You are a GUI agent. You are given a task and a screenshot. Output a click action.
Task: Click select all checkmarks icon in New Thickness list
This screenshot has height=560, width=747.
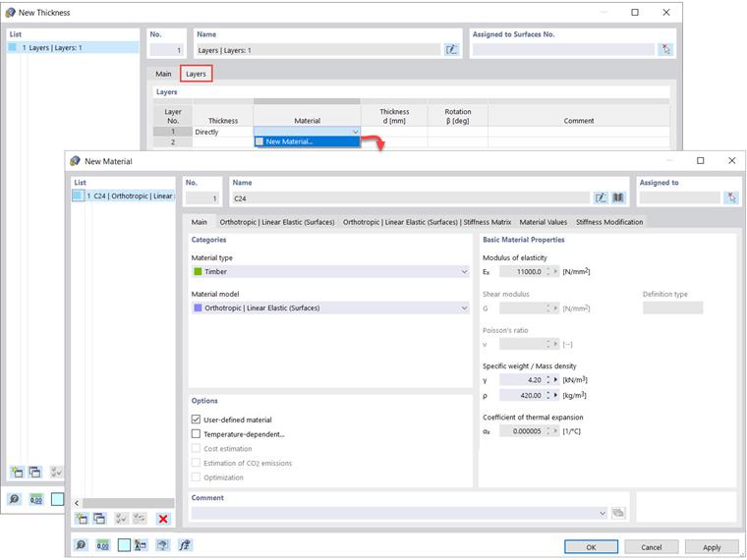click(56, 472)
